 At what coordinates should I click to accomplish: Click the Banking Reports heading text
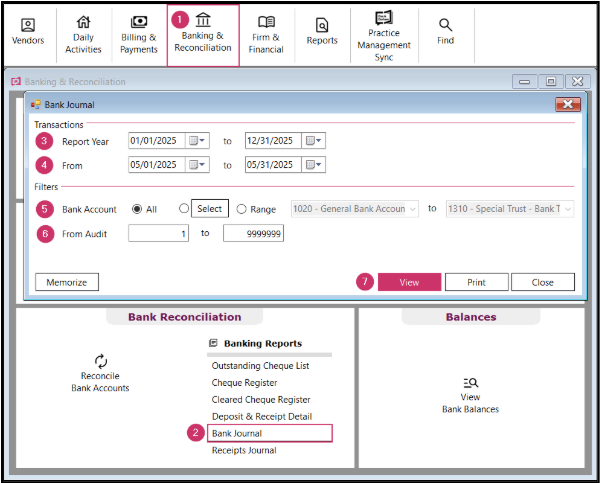click(263, 343)
